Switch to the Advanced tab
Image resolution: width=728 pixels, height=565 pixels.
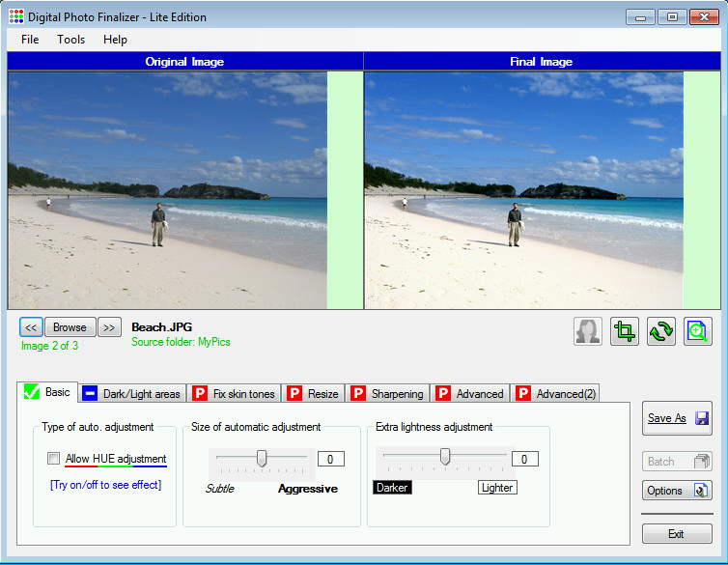tap(470, 394)
